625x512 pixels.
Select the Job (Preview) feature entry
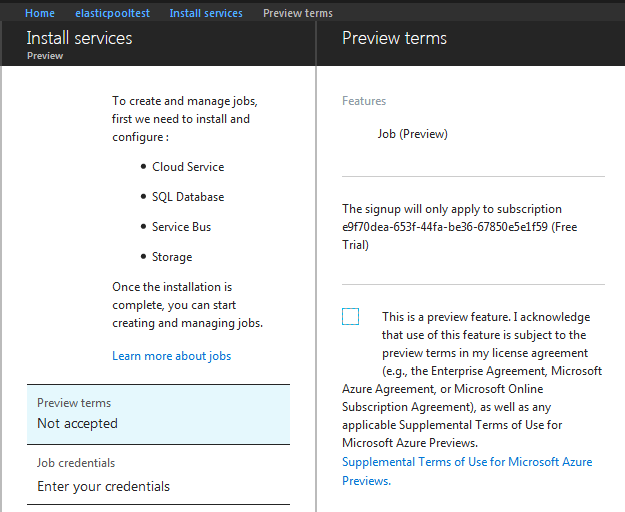[x=412, y=134]
